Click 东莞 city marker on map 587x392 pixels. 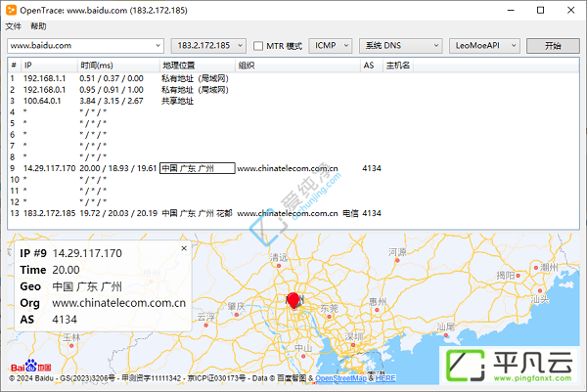click(x=329, y=317)
